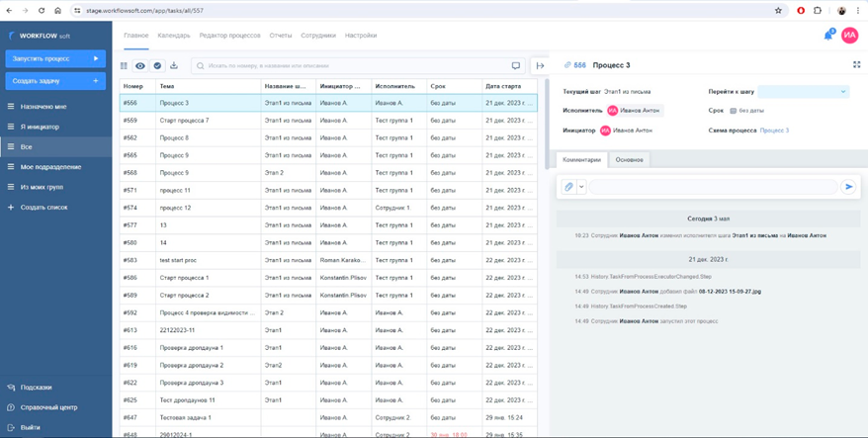Expand the attachment options arrow next to paperclip
This screenshot has height=438, width=868.
581,187
